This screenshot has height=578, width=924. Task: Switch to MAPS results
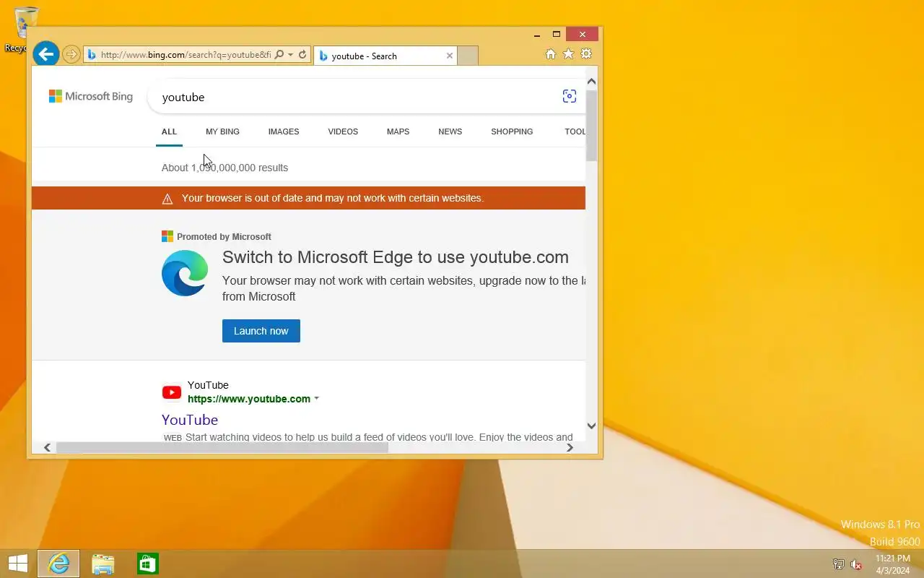point(398,131)
